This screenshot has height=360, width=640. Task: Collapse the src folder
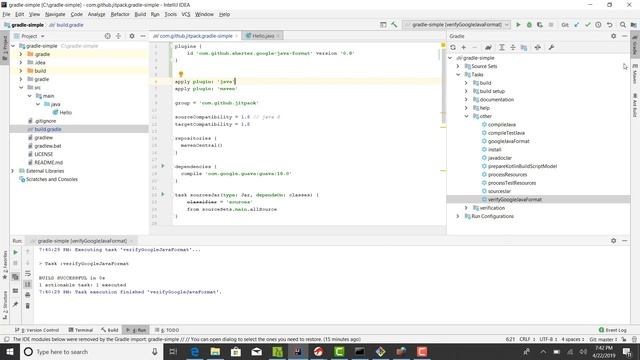(21, 87)
